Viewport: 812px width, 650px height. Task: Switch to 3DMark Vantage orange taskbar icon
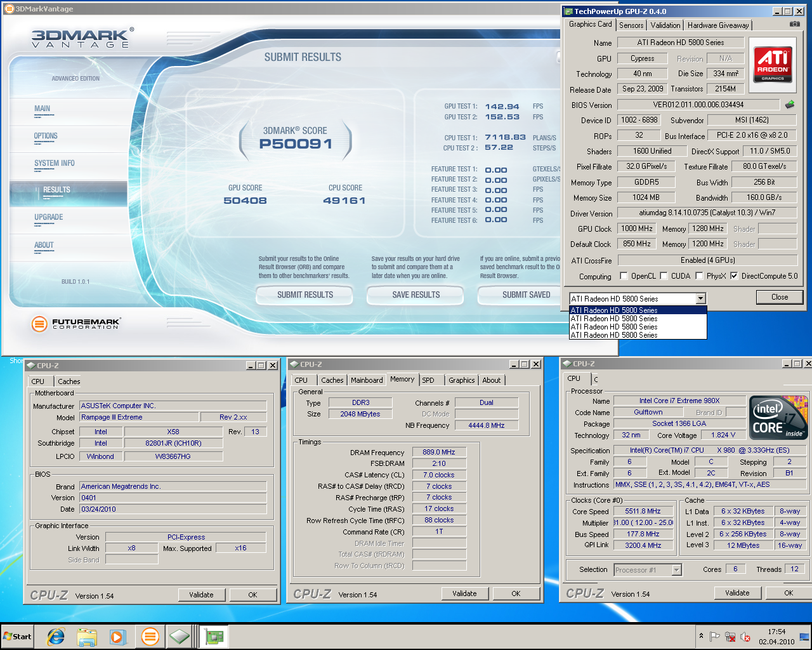pos(150,637)
